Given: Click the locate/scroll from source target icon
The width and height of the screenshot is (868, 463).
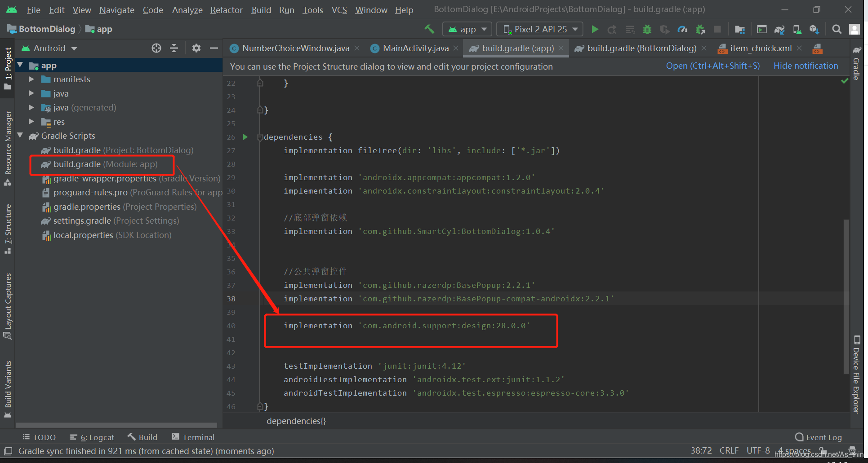Looking at the screenshot, I should 156,48.
